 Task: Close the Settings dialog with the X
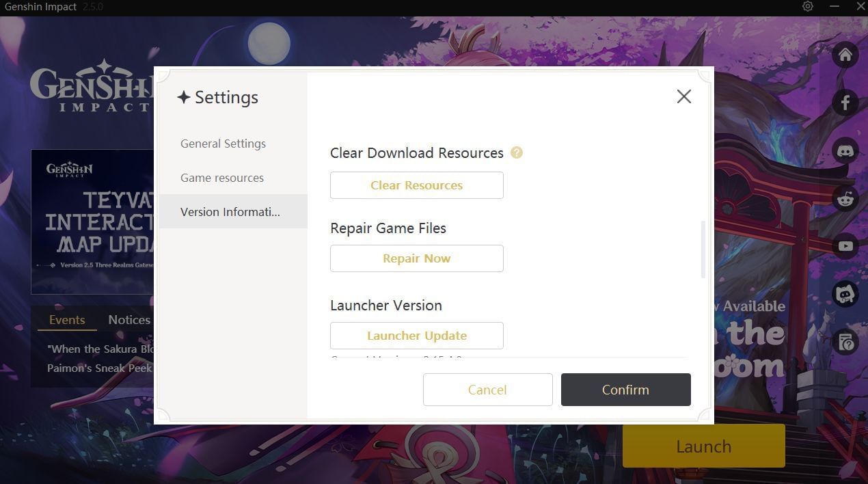(683, 96)
